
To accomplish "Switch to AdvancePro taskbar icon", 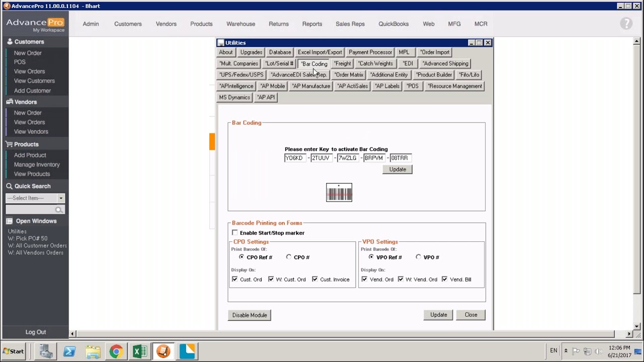I will [163, 351].
